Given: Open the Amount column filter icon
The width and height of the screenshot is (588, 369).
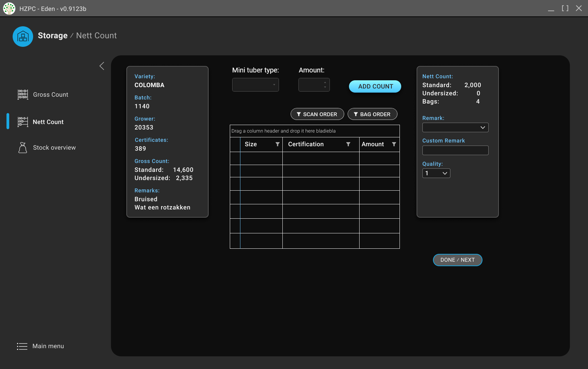Looking at the screenshot, I should click(x=394, y=144).
